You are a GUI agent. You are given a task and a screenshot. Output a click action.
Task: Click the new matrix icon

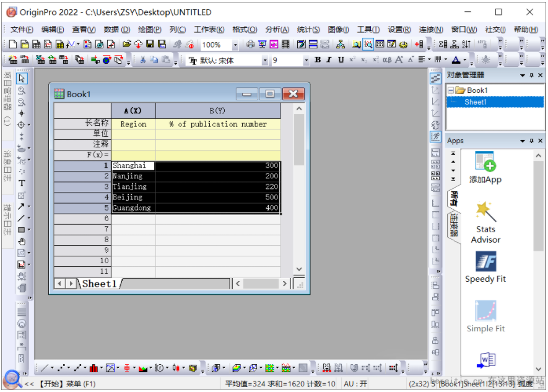(x=60, y=45)
